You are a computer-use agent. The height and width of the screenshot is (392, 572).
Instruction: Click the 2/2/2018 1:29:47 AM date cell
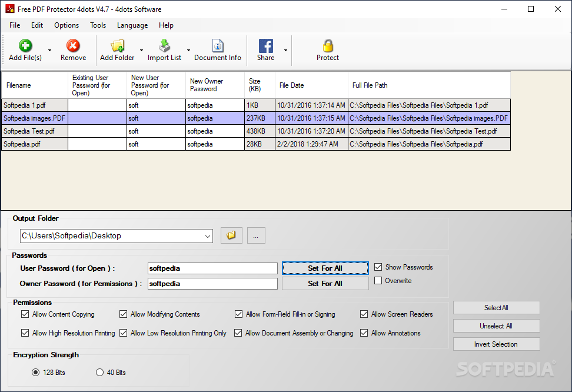tap(311, 144)
